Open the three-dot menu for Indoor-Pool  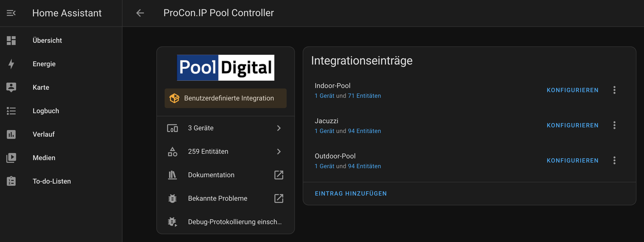[614, 90]
